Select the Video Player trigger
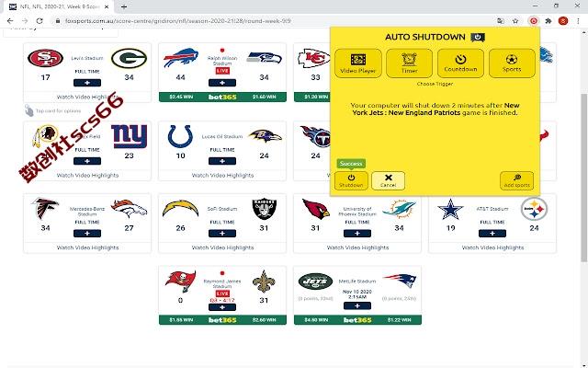This screenshot has width=588, height=368. [x=357, y=63]
